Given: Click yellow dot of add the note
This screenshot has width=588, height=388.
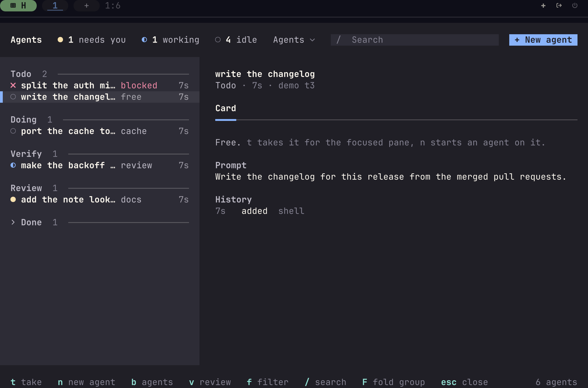Looking at the screenshot, I should pyautogui.click(x=13, y=200).
